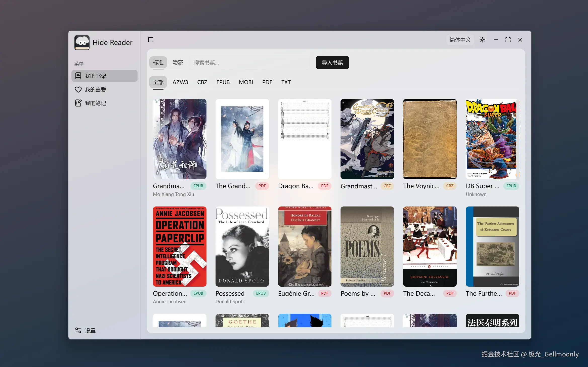Select the 全部 all formats filter

[158, 82]
